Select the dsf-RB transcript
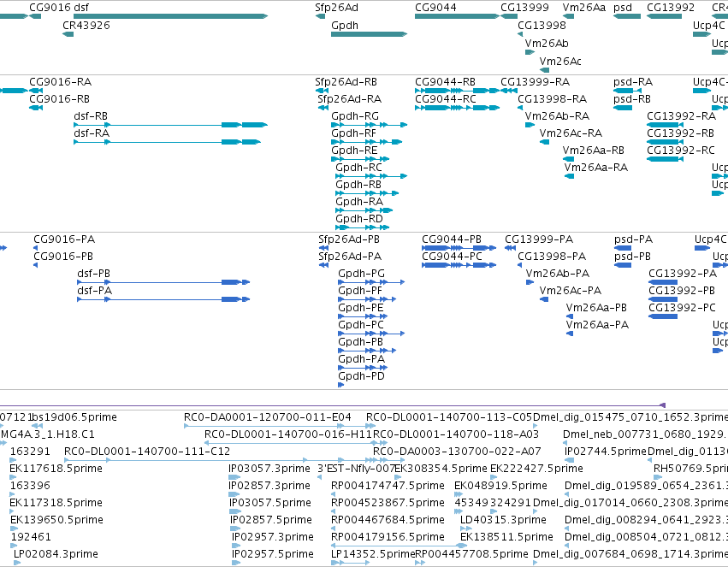The height and width of the screenshot is (567, 728). (171, 125)
